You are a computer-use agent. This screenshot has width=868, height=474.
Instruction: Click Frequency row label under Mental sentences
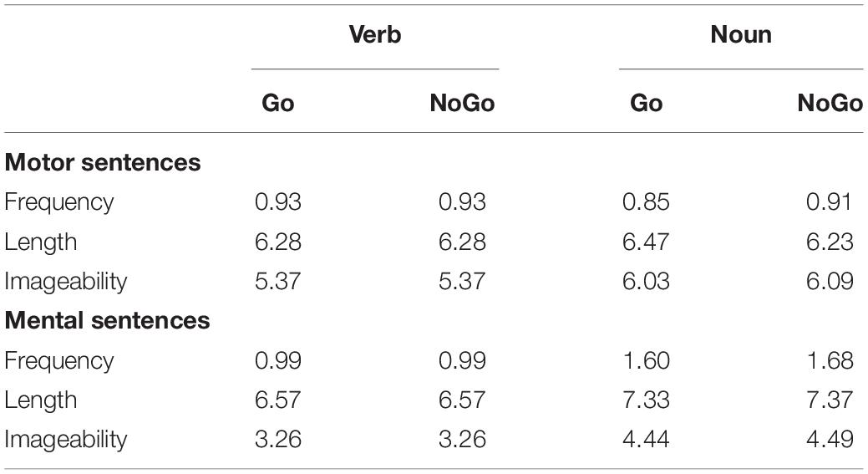click(58, 360)
